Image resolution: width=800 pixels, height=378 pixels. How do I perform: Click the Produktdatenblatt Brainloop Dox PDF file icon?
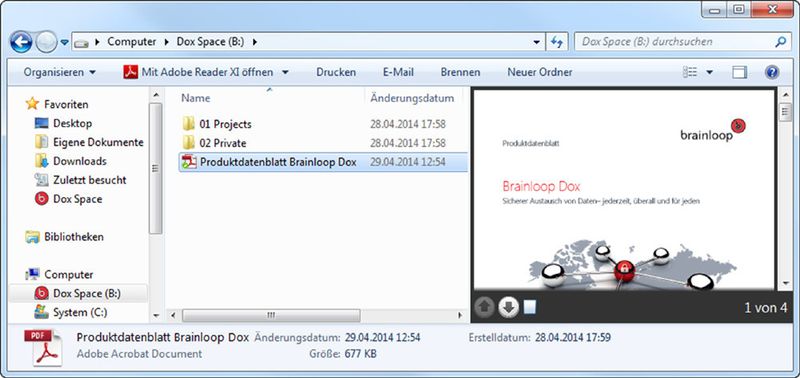(189, 162)
